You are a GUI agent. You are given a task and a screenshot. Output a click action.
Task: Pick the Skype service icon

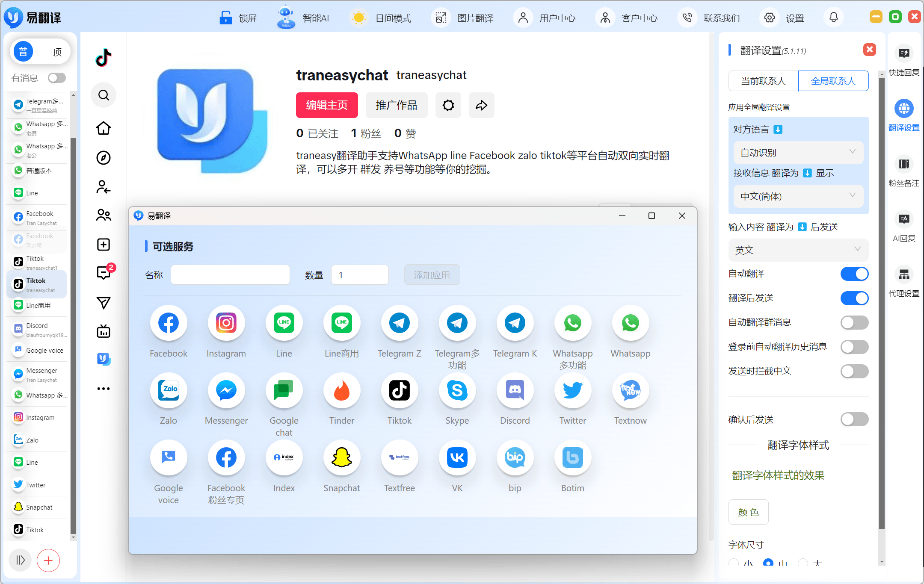[457, 390]
